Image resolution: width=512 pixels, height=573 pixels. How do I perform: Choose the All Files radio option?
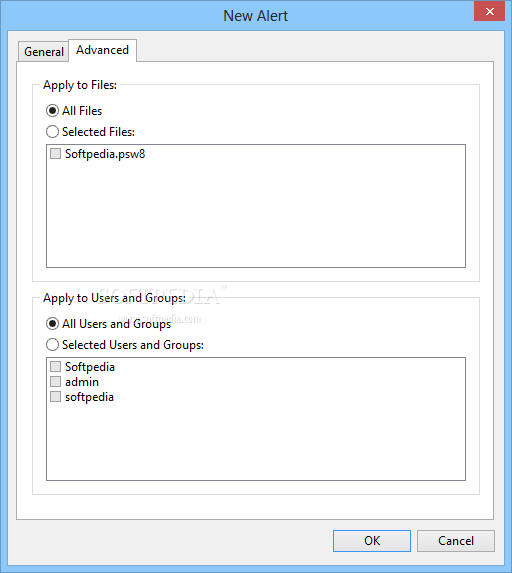click(x=52, y=111)
